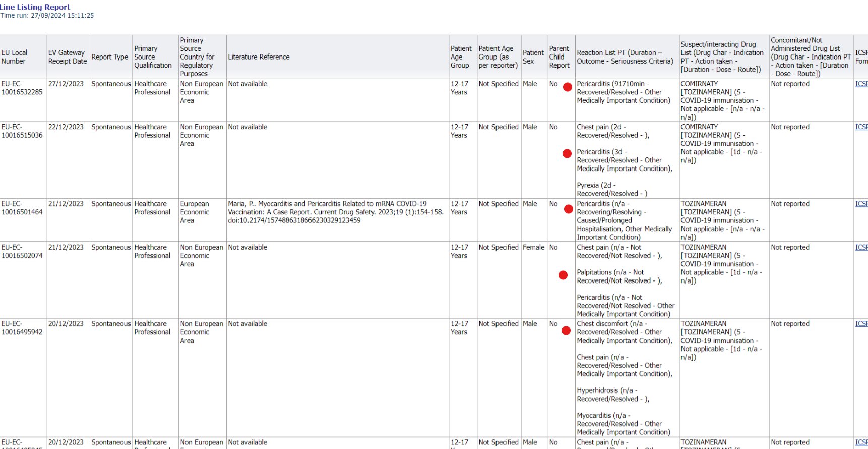Select the "Patient Sex" column header
868x449 pixels.
click(x=534, y=57)
